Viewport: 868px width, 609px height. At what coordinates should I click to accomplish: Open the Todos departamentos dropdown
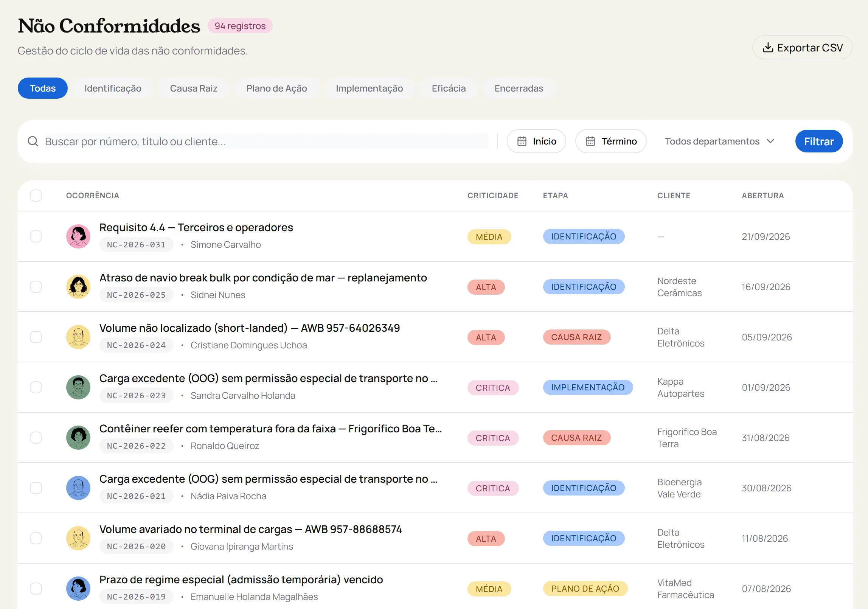[x=719, y=141]
